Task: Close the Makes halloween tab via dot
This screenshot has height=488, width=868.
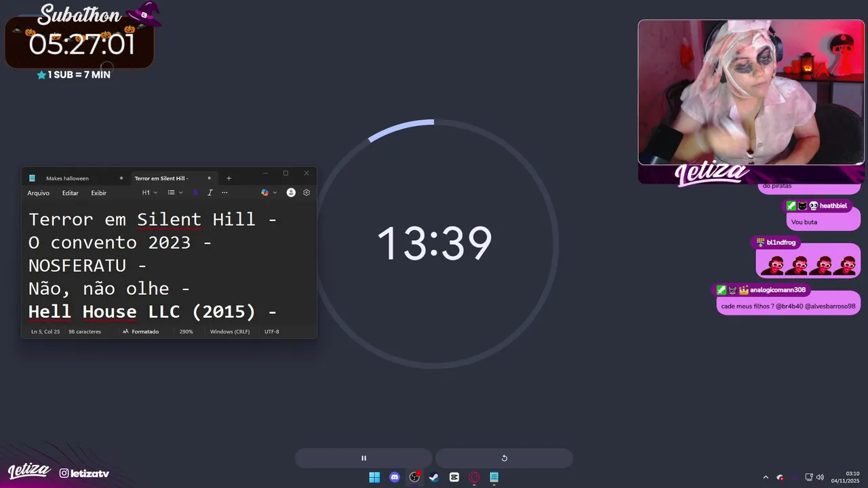Action: (121, 178)
